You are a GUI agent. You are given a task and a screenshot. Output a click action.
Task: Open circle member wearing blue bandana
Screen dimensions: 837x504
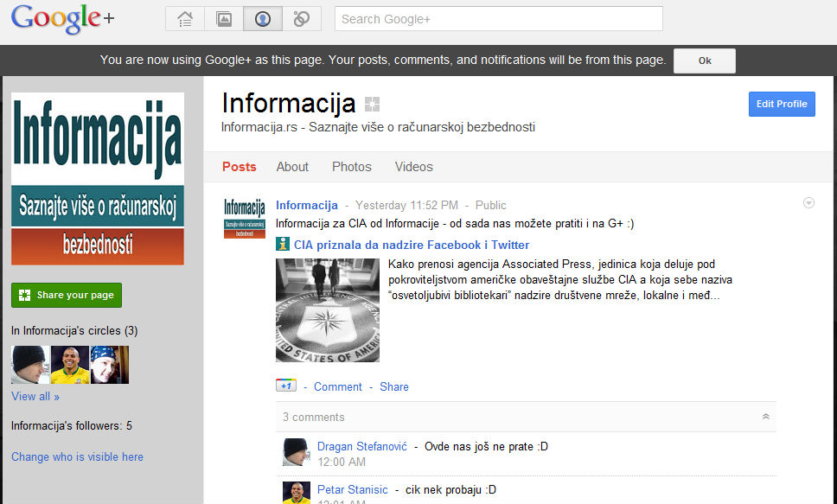pos(110,365)
